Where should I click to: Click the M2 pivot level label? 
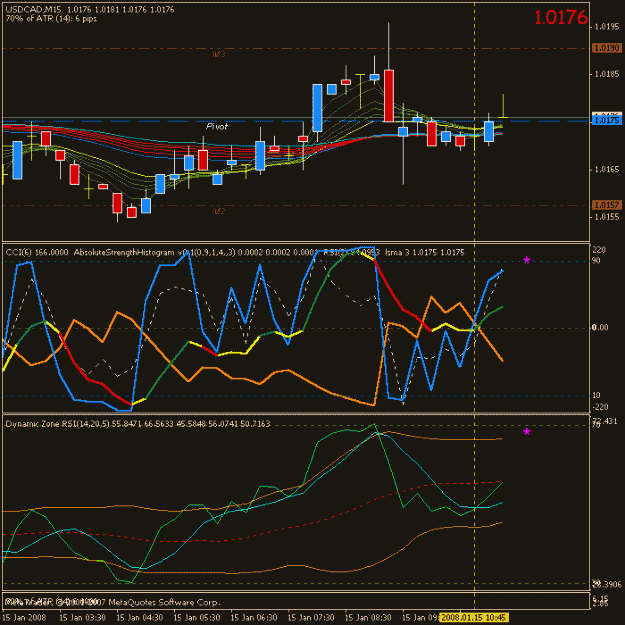(219, 211)
